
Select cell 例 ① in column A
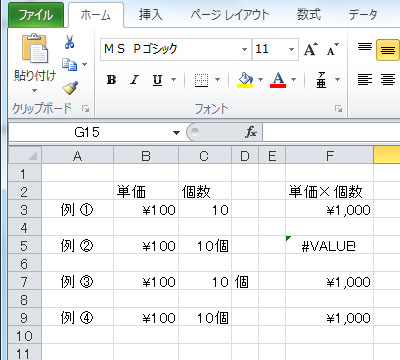[77, 210]
